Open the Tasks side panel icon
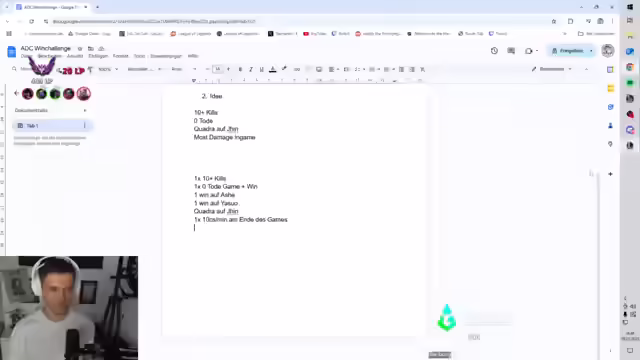640x360 pixels. click(611, 107)
